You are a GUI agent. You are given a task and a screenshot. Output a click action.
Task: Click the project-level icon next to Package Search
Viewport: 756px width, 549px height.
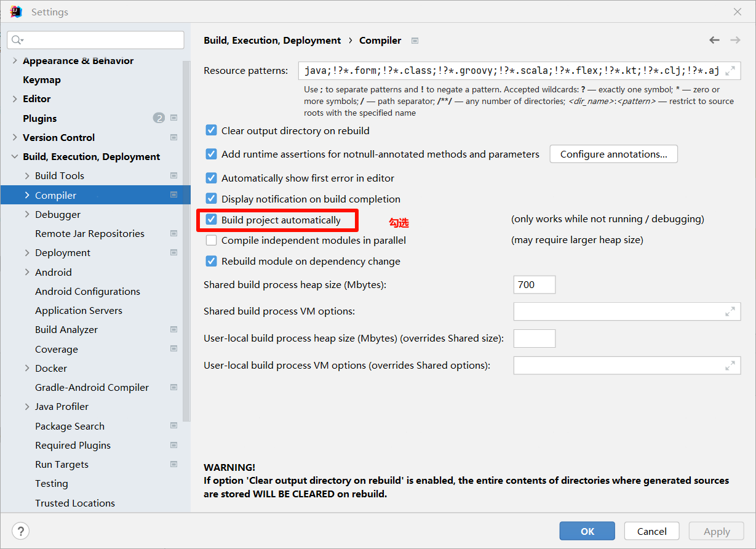pyautogui.click(x=174, y=426)
